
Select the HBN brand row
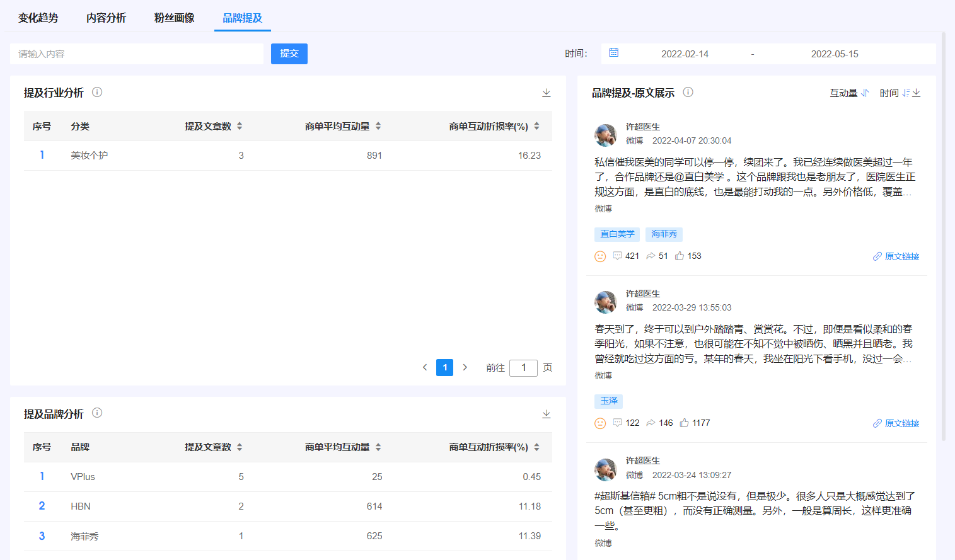(288, 506)
